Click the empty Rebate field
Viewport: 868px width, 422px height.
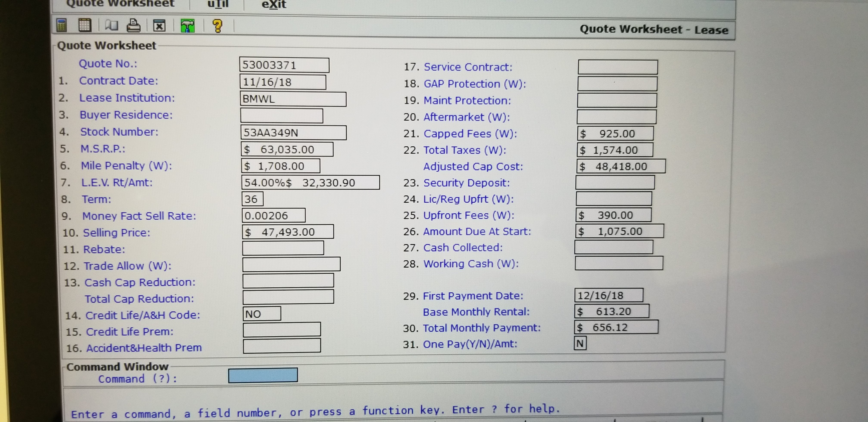point(283,248)
